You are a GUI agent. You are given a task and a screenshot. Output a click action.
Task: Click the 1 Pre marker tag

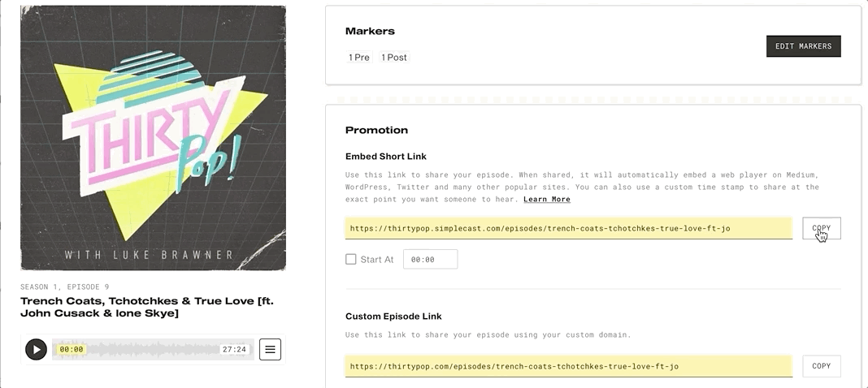click(x=359, y=58)
